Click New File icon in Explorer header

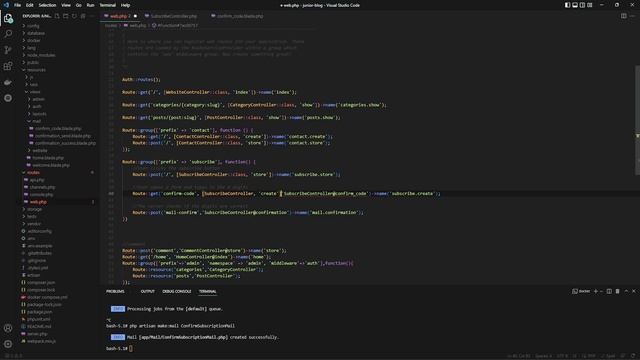point(57,16)
